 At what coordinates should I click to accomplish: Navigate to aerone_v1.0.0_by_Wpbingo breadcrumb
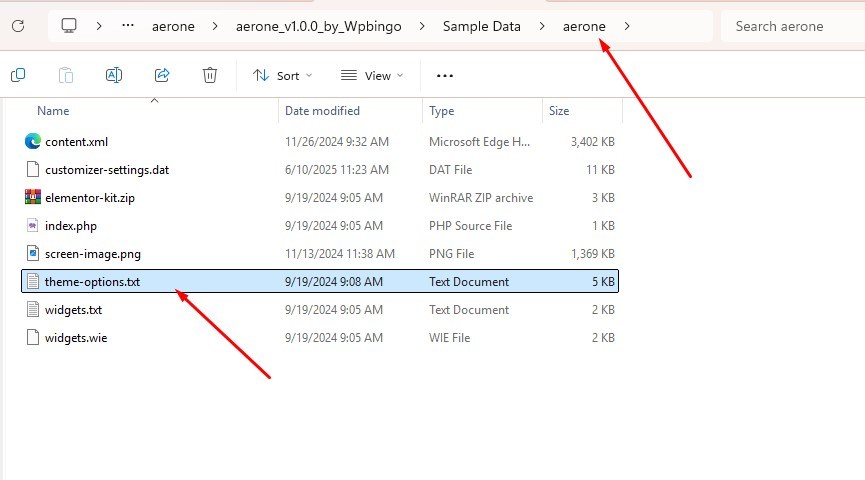pos(319,26)
